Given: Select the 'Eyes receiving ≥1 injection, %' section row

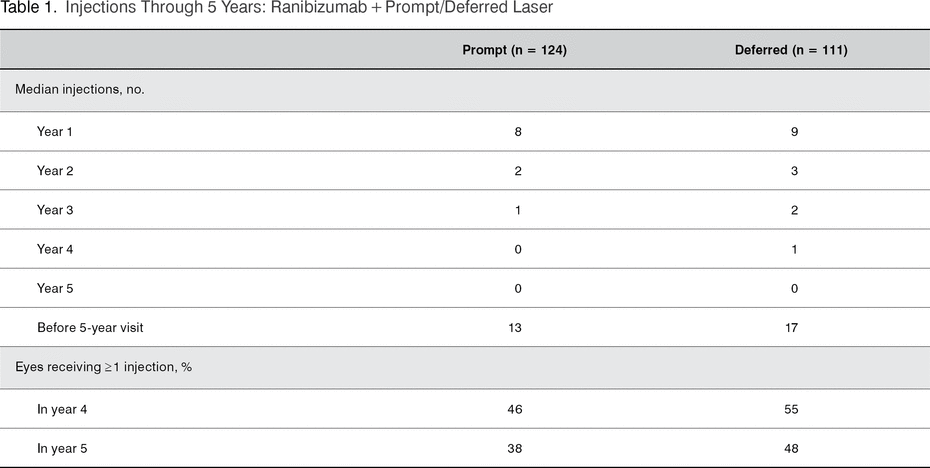Looking at the screenshot, I should pyautogui.click(x=103, y=367).
